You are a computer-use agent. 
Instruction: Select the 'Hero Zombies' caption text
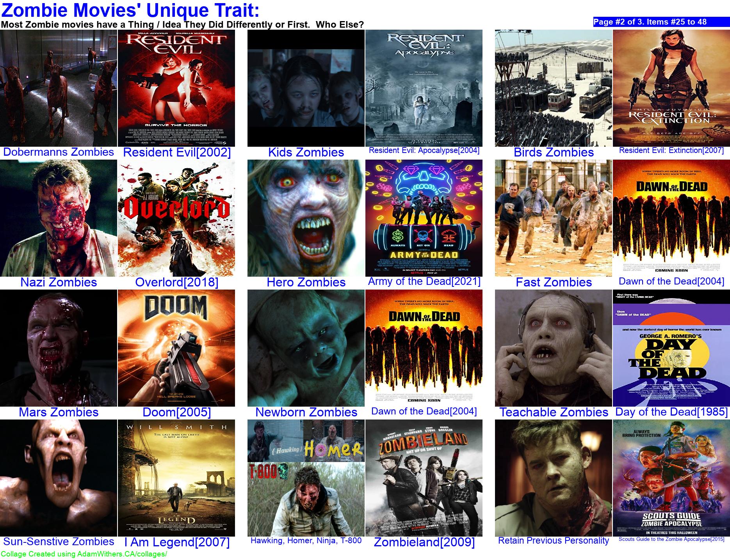(x=306, y=282)
